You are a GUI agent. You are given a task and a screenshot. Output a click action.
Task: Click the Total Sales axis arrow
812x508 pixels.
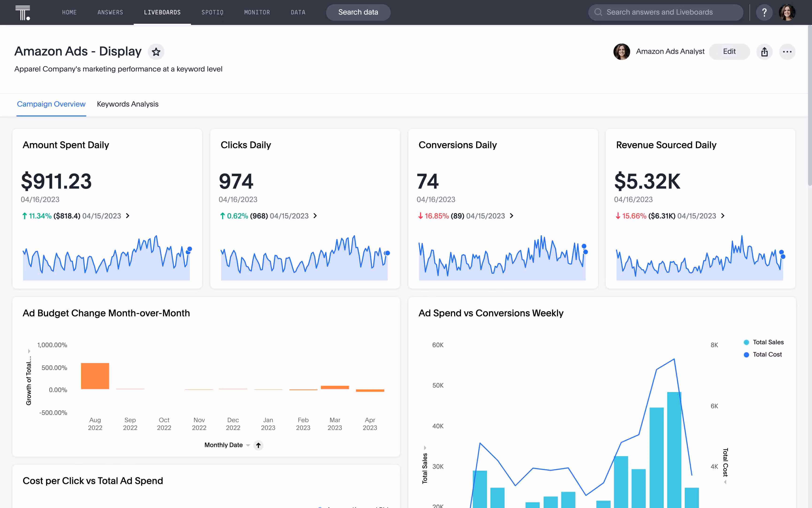425,448
